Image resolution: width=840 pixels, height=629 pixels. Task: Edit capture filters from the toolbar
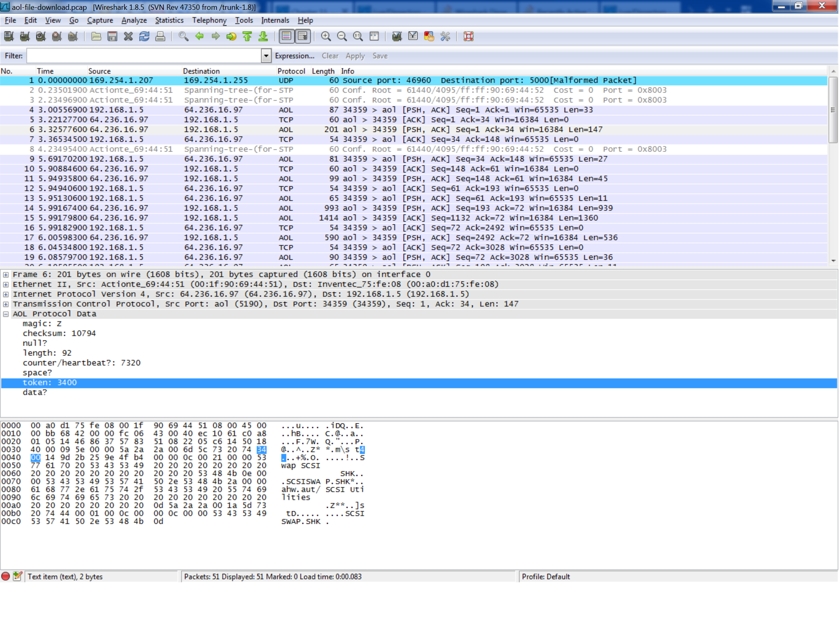[397, 36]
